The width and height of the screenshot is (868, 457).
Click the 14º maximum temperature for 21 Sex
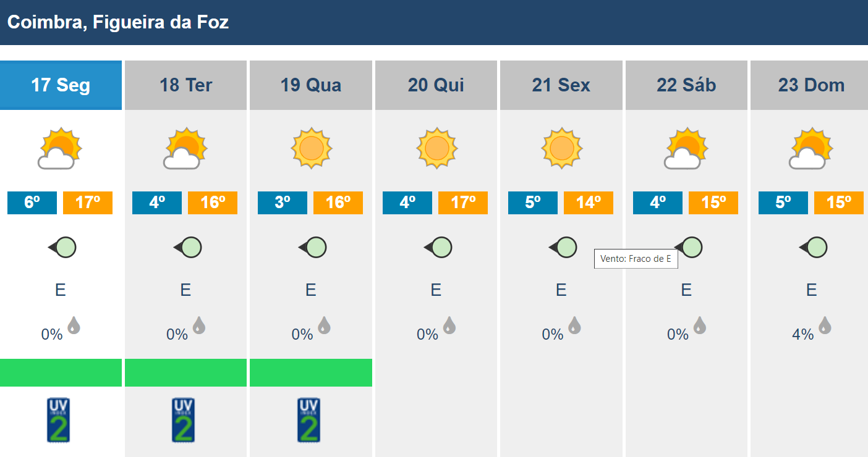(589, 203)
